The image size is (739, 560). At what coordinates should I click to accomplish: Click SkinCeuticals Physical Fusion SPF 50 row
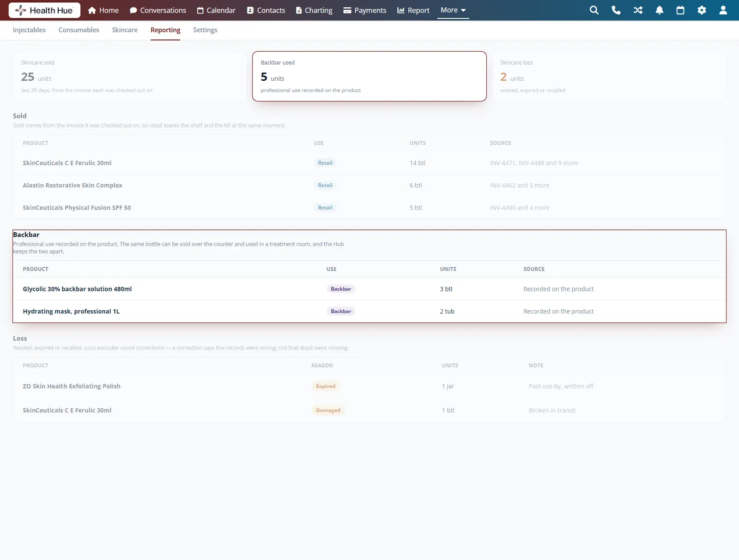click(x=369, y=208)
